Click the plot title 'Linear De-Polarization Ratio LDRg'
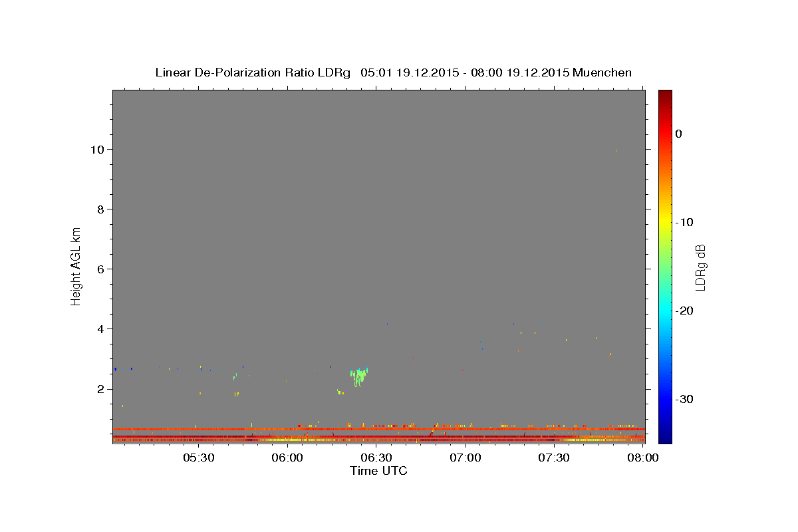The height and width of the screenshot is (532, 798). (253, 72)
